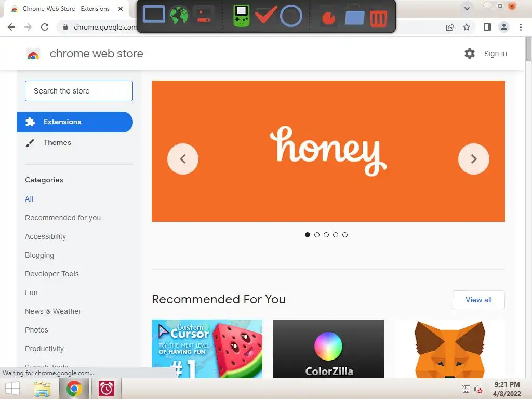Choose the All category
Screen dimensions: 532x399
tap(29, 199)
